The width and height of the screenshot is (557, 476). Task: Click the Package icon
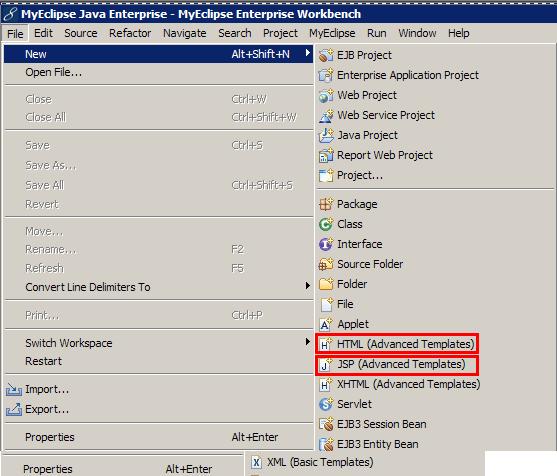pos(326,204)
